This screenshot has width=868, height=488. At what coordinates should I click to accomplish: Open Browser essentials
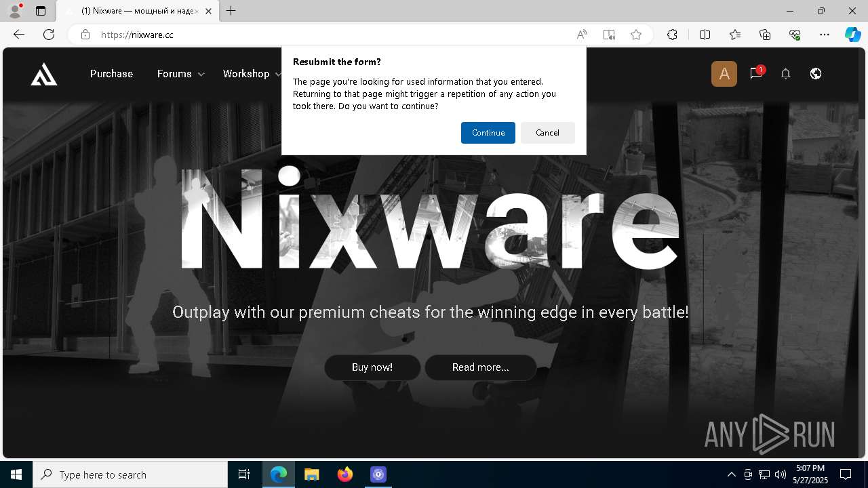coord(795,35)
